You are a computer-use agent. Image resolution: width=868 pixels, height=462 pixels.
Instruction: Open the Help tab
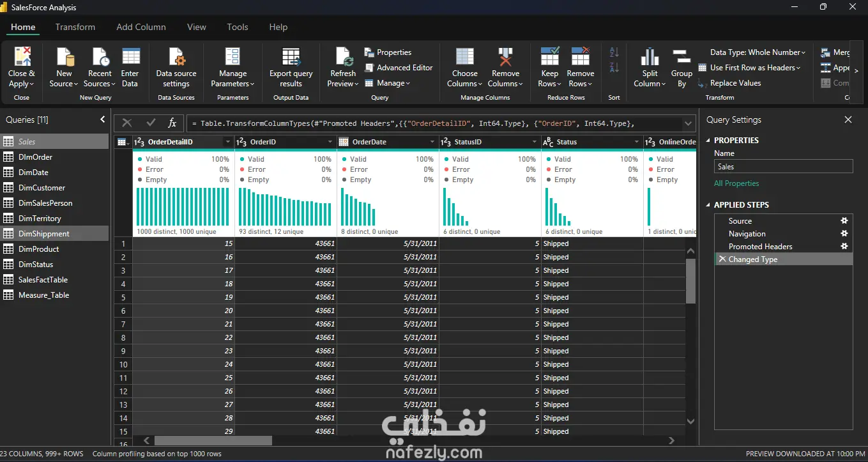tap(278, 27)
